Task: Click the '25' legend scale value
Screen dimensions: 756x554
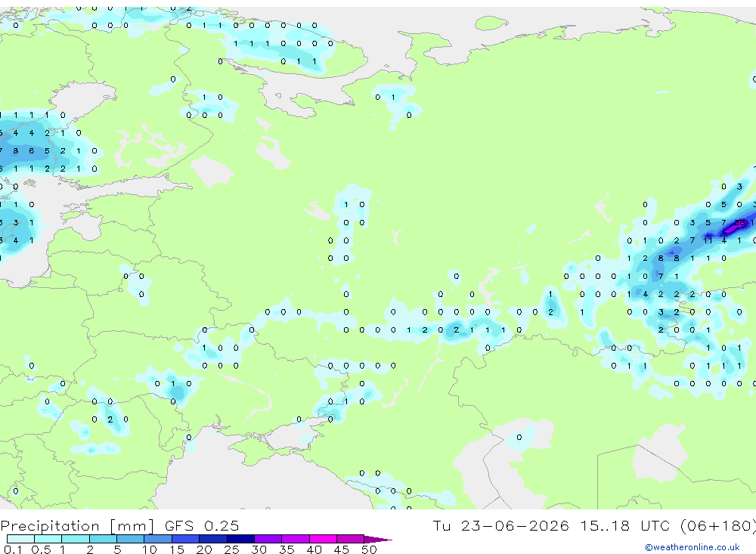Action: click(231, 549)
